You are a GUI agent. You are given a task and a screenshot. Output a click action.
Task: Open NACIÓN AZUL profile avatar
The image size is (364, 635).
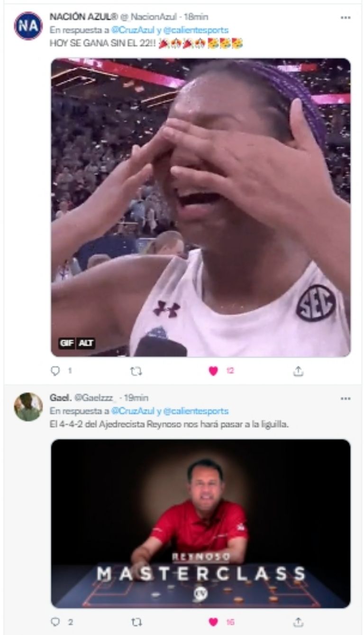pos(28,26)
